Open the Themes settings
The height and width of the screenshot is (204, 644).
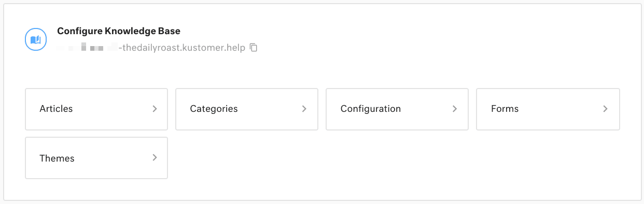tap(96, 158)
